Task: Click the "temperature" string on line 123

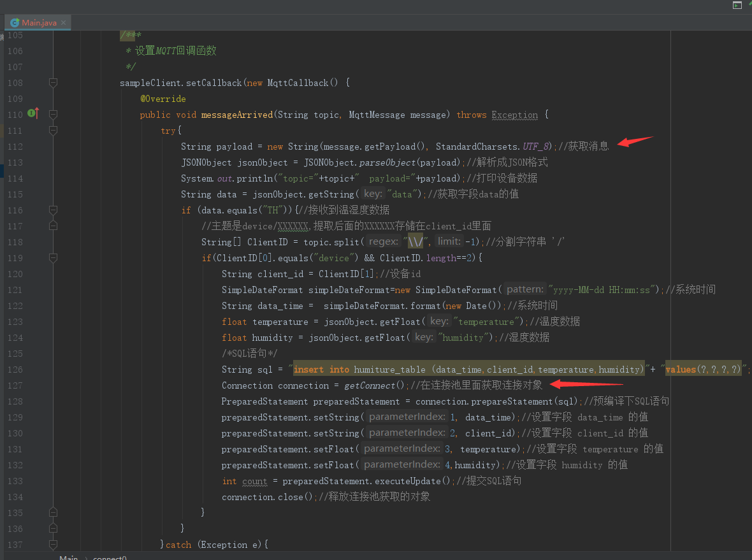Action: tap(486, 321)
